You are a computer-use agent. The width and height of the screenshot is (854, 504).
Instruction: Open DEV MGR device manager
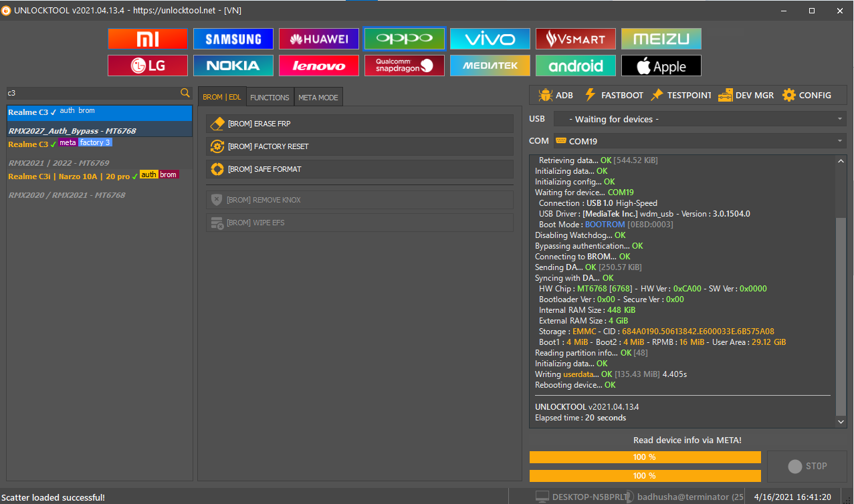[x=746, y=95]
